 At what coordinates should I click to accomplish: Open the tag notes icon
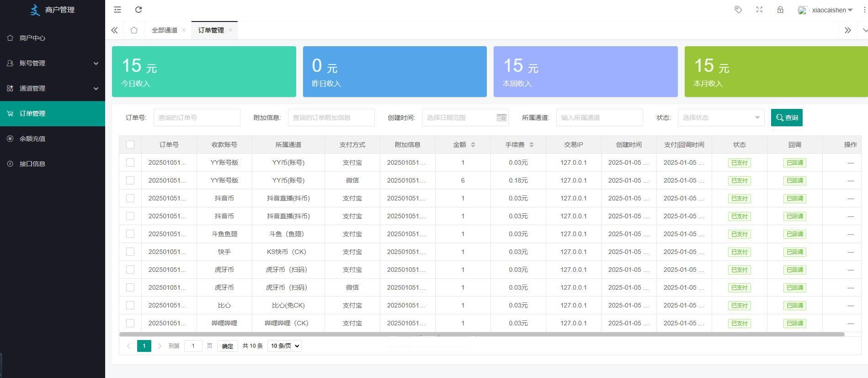[738, 10]
